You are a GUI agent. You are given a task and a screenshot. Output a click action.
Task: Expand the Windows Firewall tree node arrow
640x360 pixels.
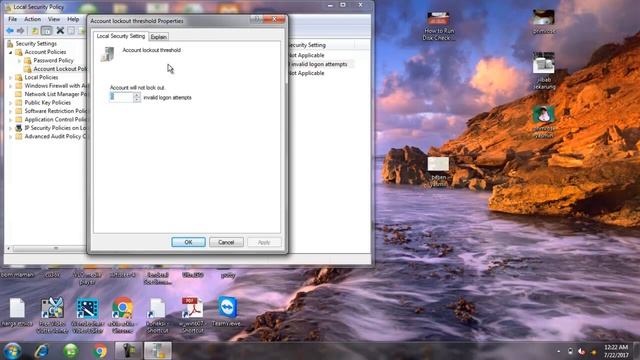click(11, 86)
